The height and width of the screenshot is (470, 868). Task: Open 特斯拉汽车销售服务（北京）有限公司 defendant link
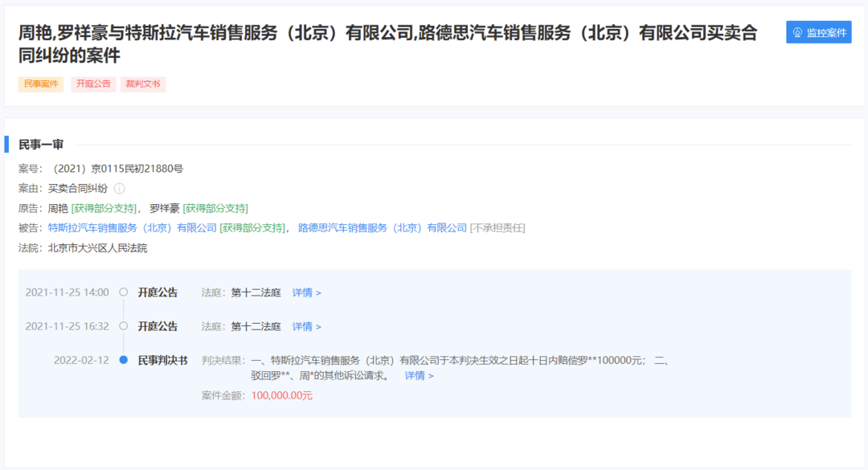[x=133, y=228]
